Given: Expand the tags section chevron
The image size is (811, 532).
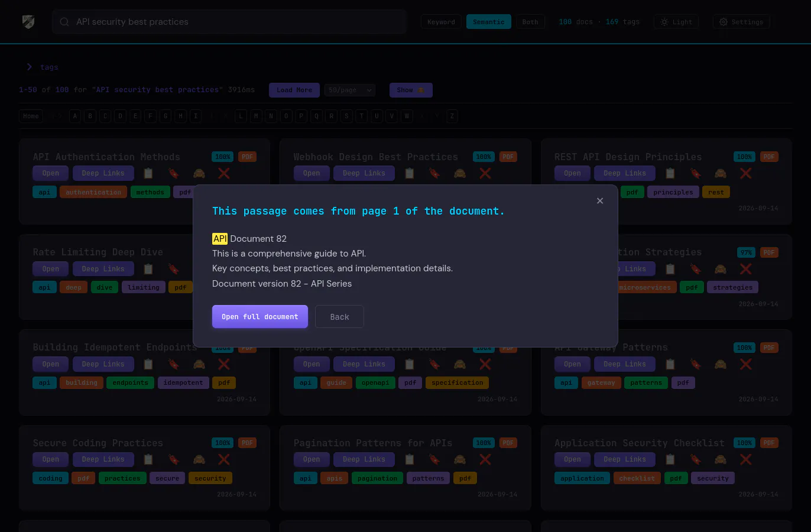Looking at the screenshot, I should point(29,67).
